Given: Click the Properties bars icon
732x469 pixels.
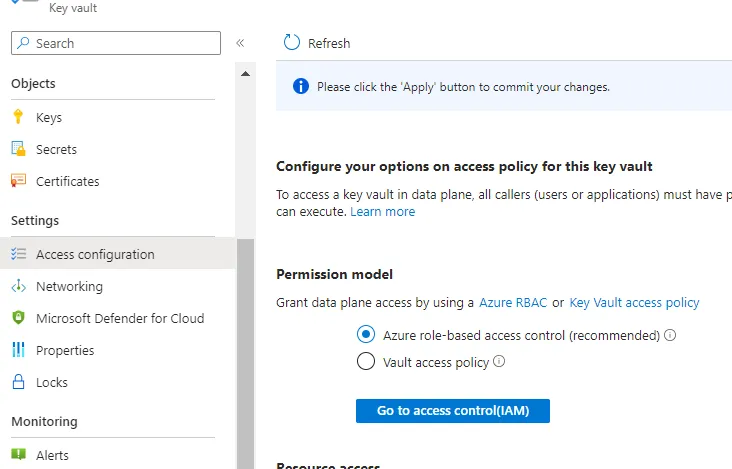Looking at the screenshot, I should [17, 350].
